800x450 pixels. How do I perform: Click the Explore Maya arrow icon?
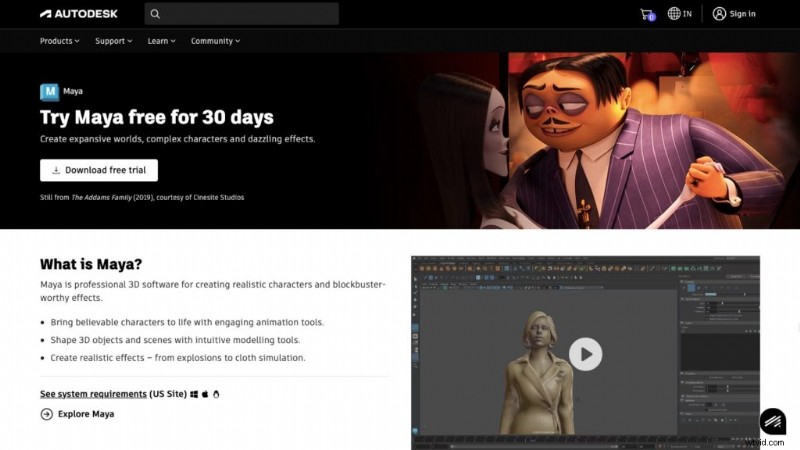pos(46,414)
